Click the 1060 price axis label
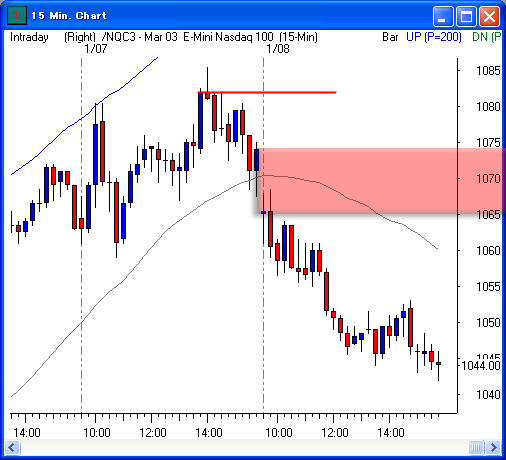The height and width of the screenshot is (460, 506). click(488, 251)
